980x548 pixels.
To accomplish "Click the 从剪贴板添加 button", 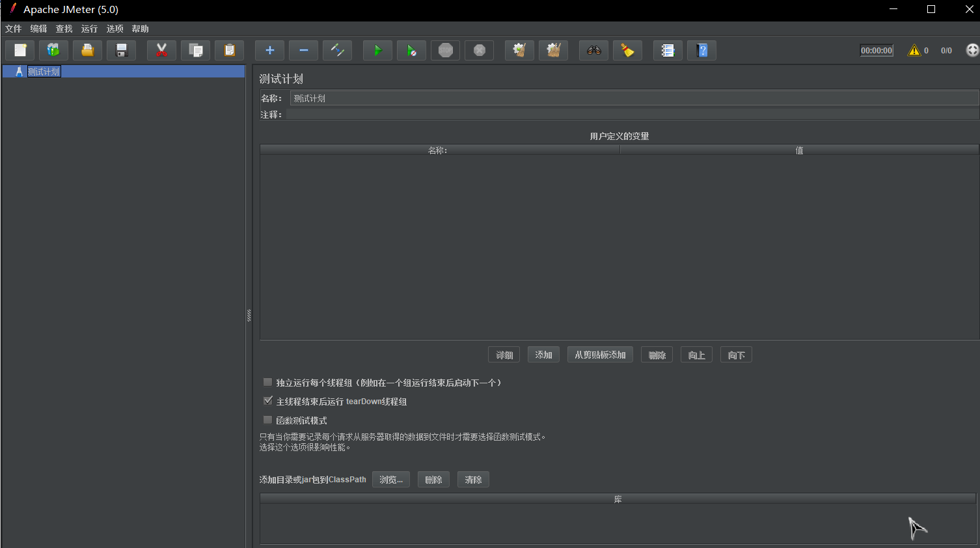I will (600, 355).
